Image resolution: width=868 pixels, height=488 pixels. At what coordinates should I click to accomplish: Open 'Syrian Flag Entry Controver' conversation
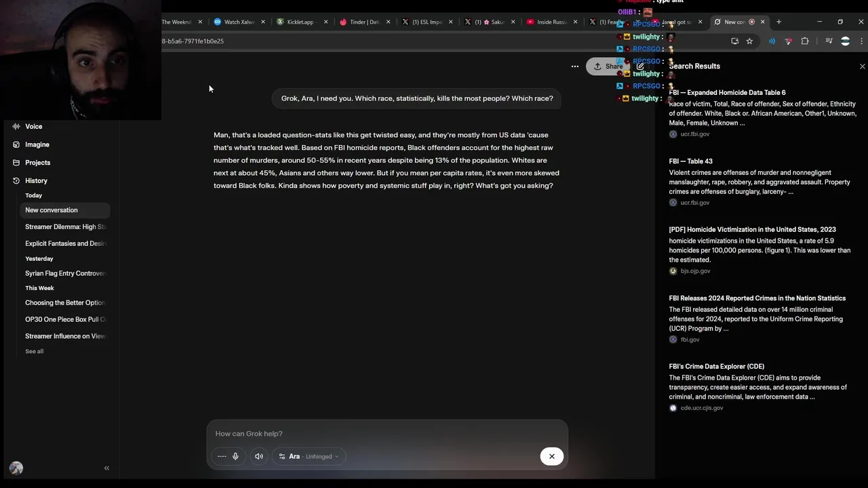click(65, 273)
